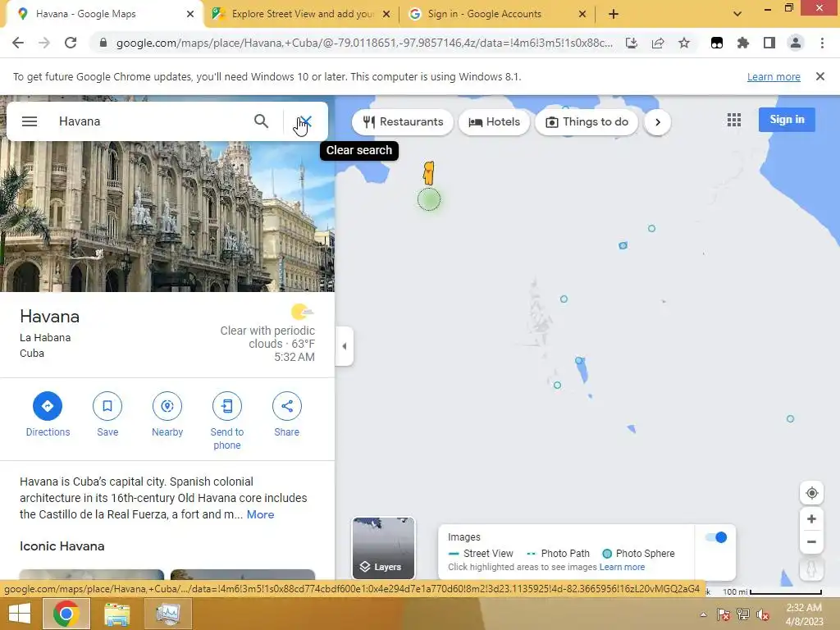Share this page from address bar
The height and width of the screenshot is (630, 840).
[658, 43]
